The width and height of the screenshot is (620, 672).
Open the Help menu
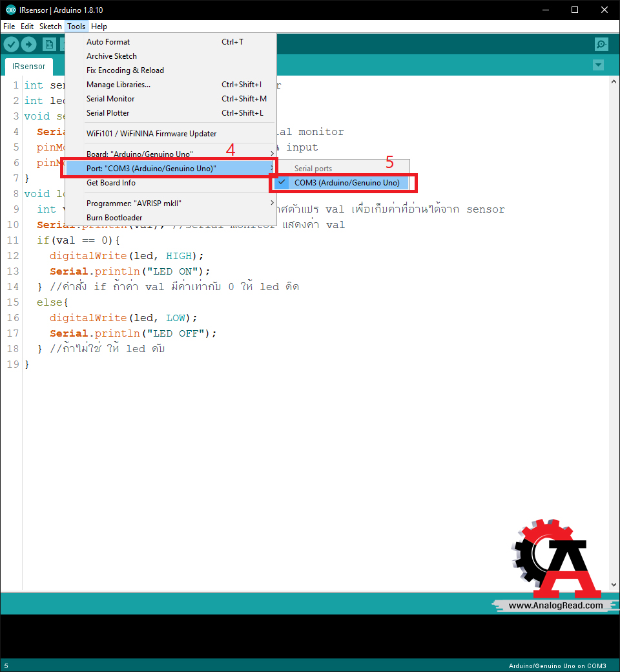coord(99,26)
